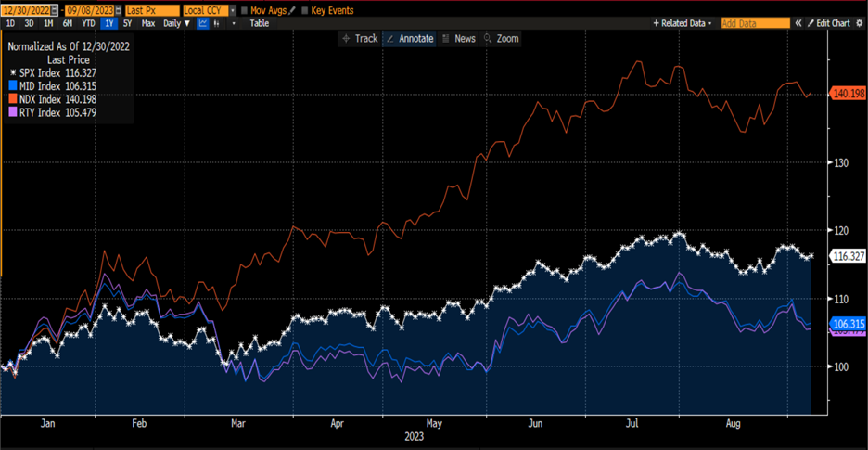Click the 106.315 MID price label

[x=847, y=324]
